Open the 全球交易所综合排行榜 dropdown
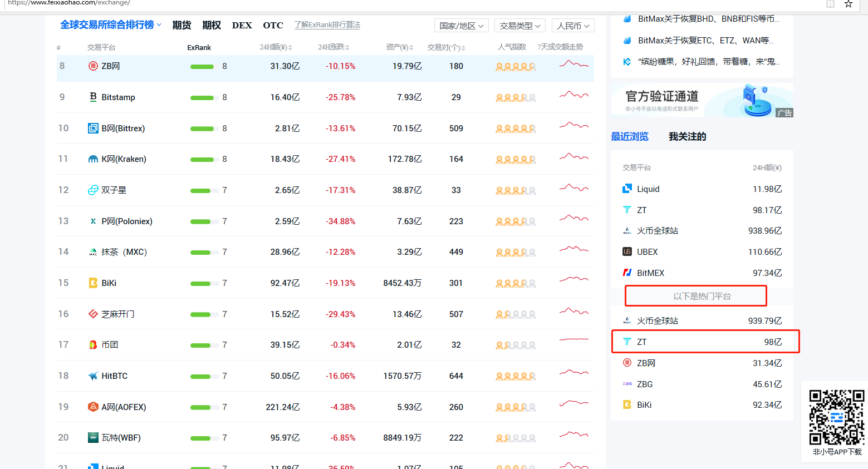This screenshot has height=469, width=868. (x=111, y=25)
